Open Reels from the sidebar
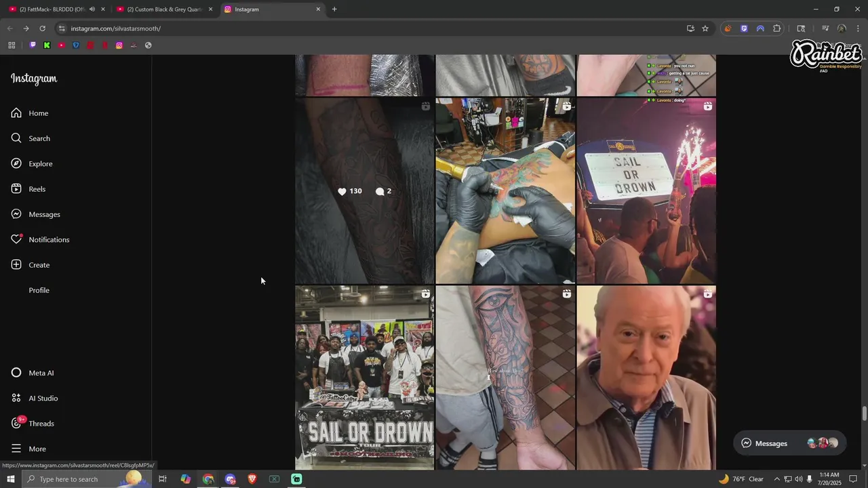Viewport: 868px width, 488px height. point(28,189)
